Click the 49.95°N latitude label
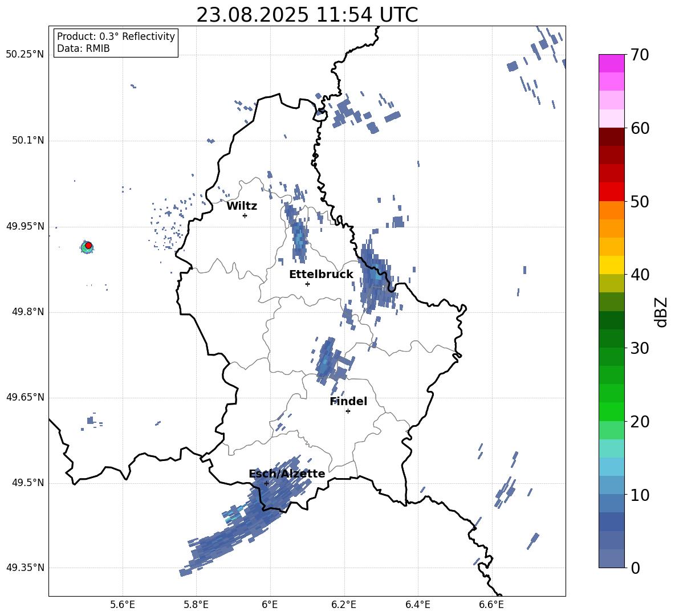The width and height of the screenshot is (675, 616). point(25,226)
